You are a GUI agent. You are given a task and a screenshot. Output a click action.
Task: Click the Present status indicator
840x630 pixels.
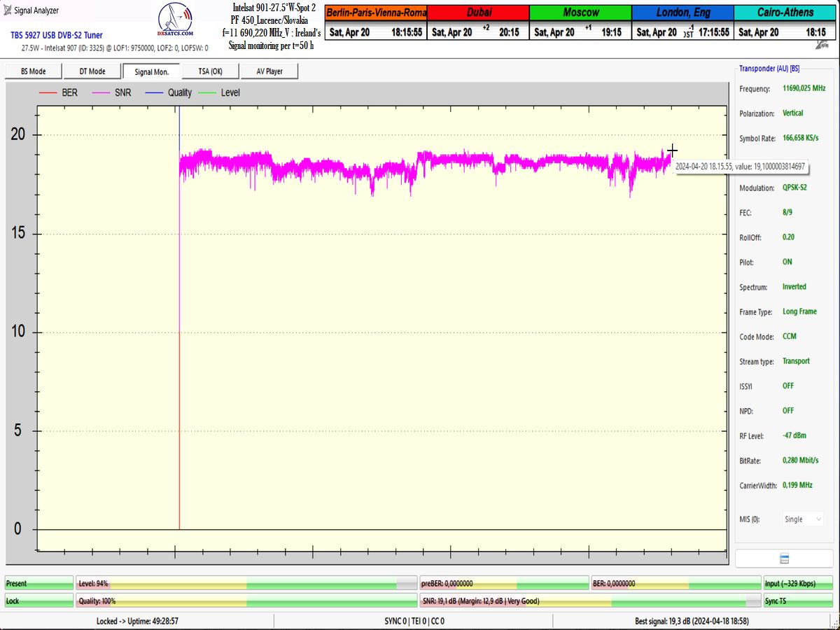tap(38, 583)
